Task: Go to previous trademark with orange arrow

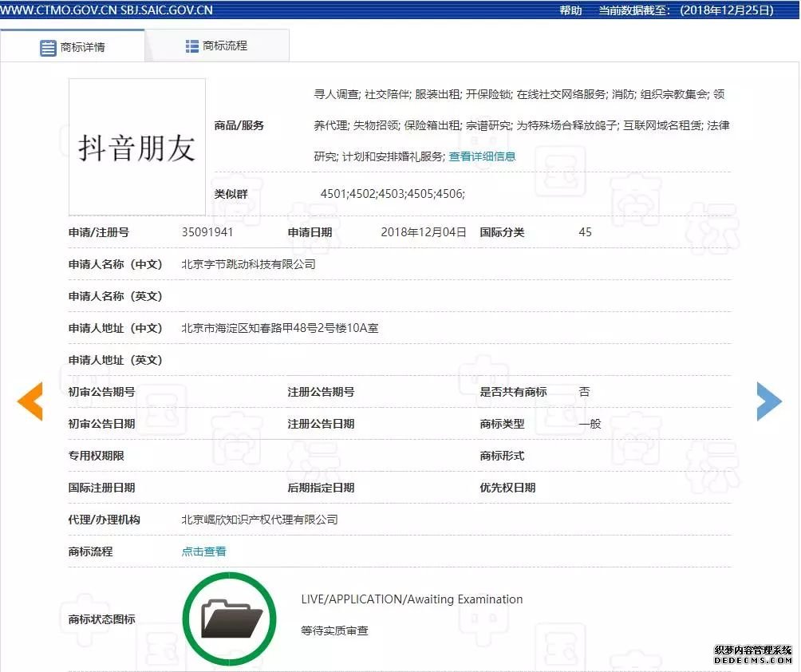Action: coord(30,401)
